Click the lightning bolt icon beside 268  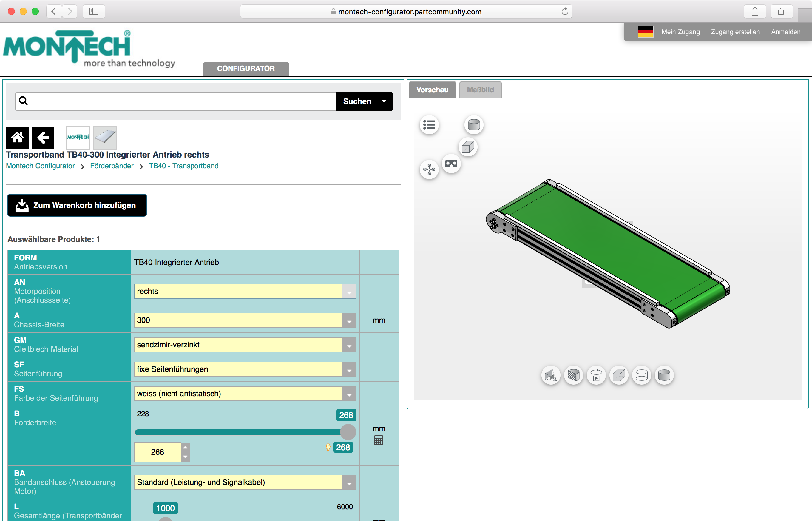(328, 448)
